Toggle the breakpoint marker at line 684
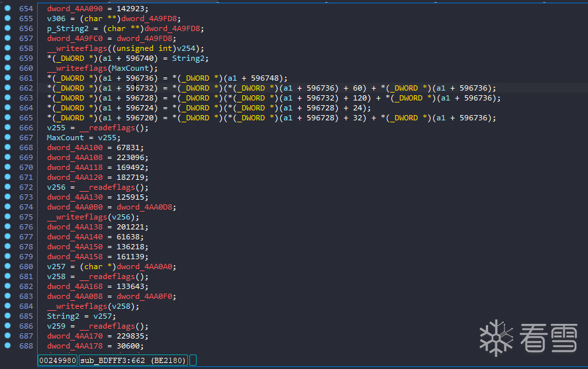The height and width of the screenshot is (369, 588). point(8,306)
